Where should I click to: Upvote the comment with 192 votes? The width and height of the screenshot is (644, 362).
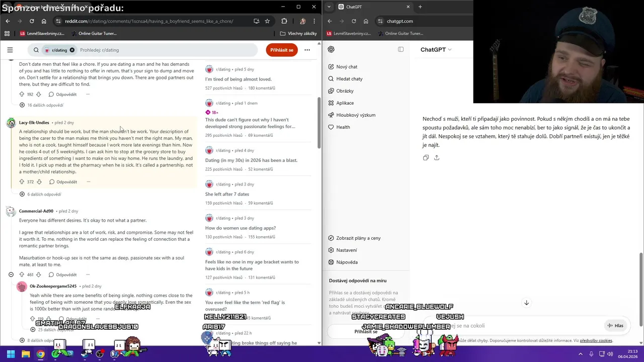[x=22, y=94]
